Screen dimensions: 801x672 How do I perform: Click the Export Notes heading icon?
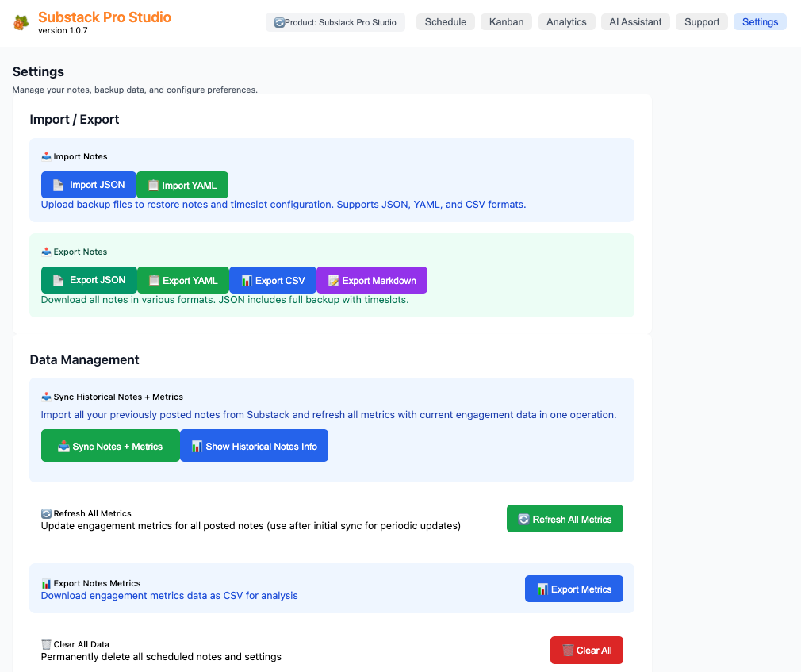46,252
